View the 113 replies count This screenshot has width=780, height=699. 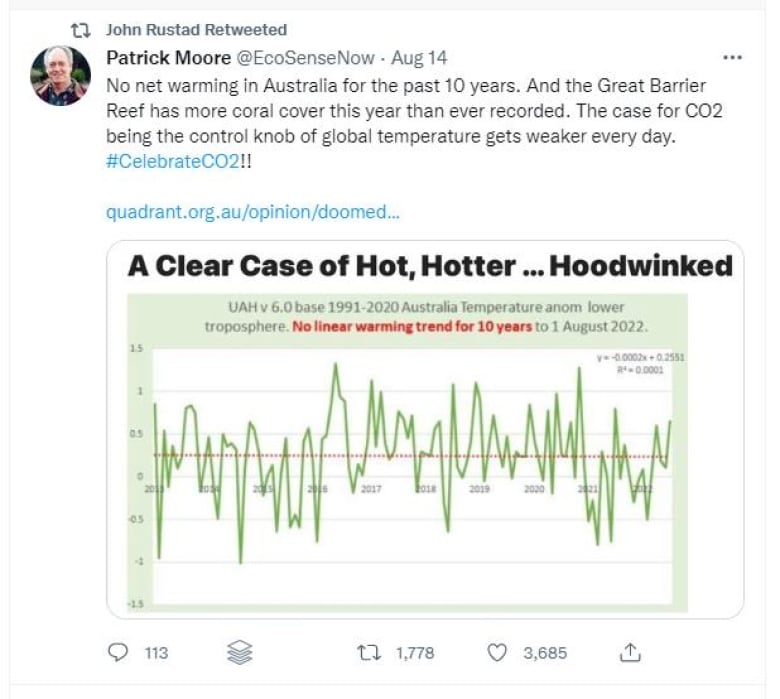coord(157,653)
